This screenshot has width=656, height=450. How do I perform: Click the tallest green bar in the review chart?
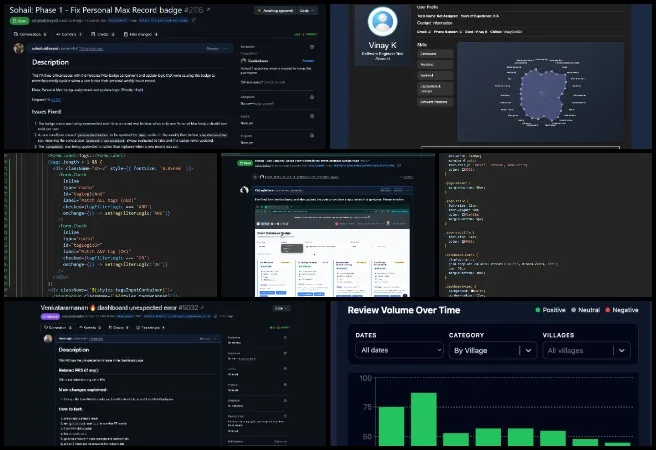coord(423,419)
